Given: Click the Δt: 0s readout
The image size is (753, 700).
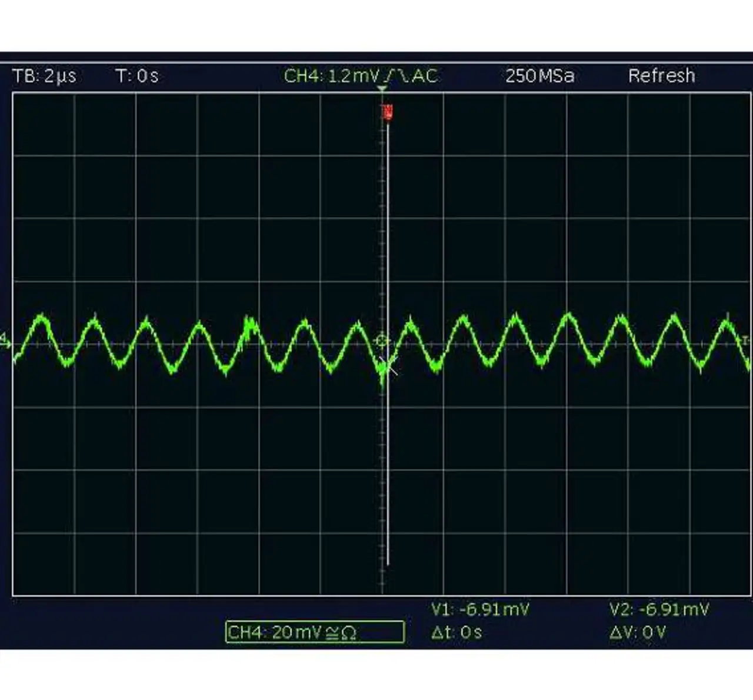Looking at the screenshot, I should click(457, 633).
